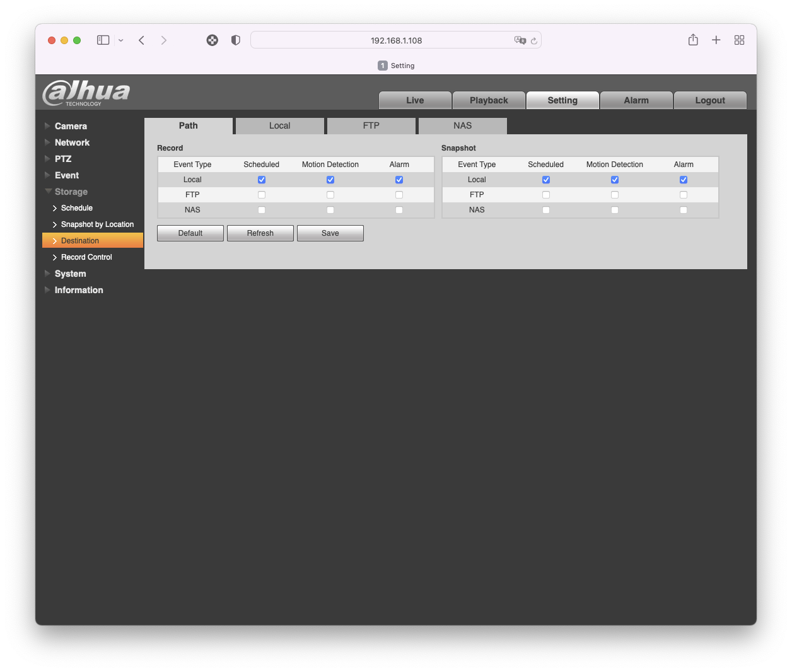Open the Setting tab in header
This screenshot has height=672, width=792.
click(x=562, y=100)
